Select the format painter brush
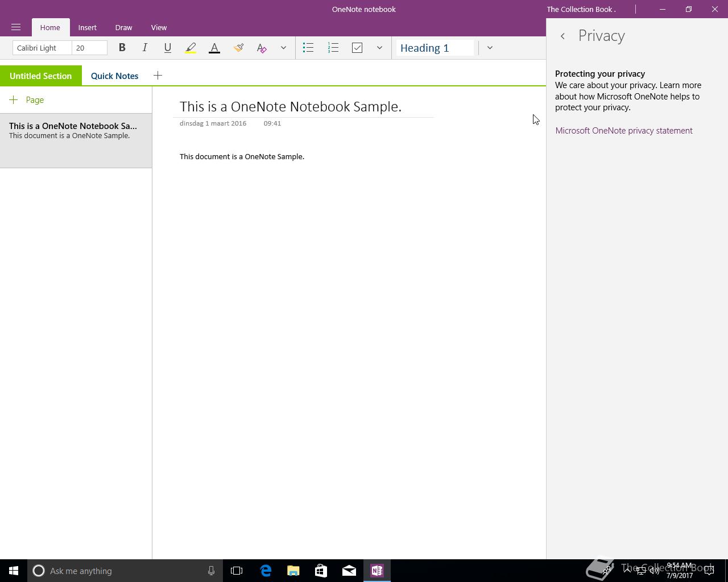Screen dimensions: 728x582 [x=238, y=48]
